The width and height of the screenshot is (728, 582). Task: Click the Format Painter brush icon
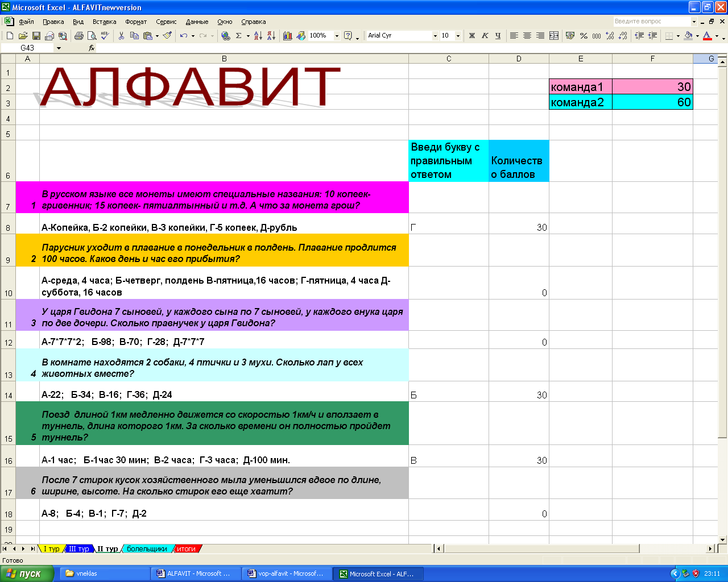tap(167, 36)
